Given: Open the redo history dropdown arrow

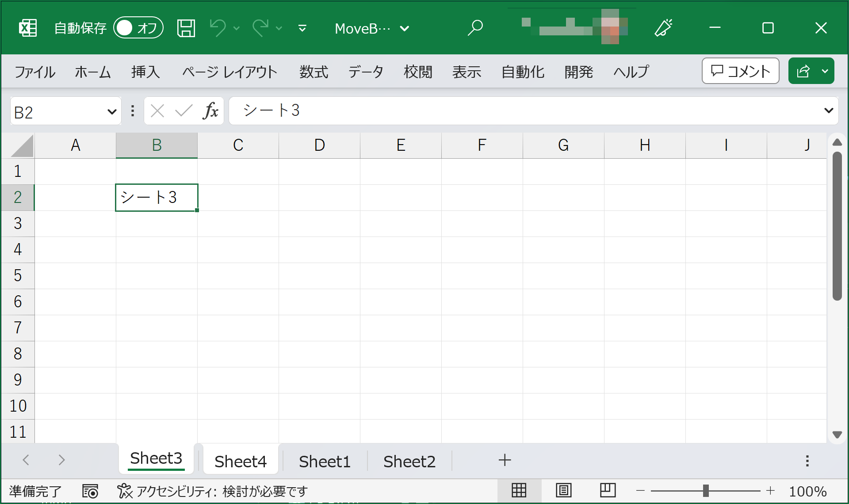Looking at the screenshot, I should pos(279,28).
